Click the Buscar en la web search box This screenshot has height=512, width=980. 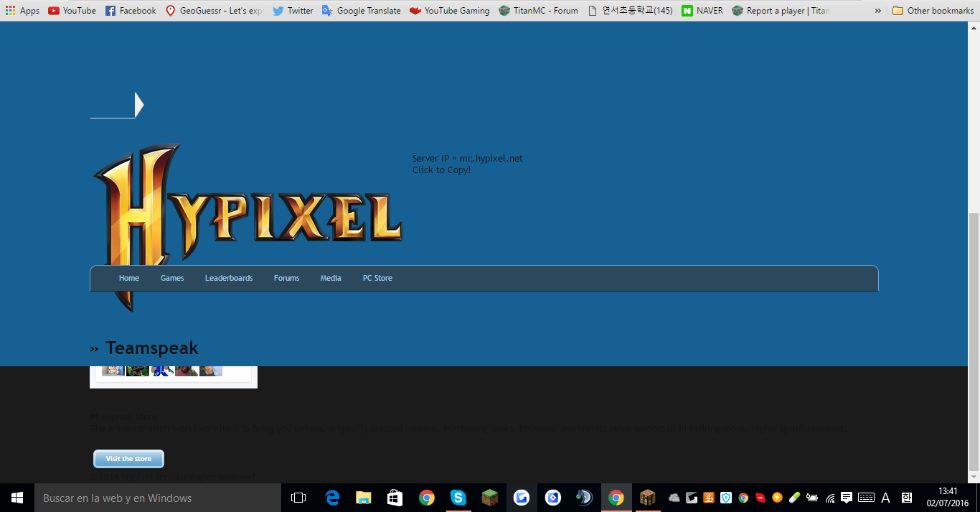click(158, 498)
